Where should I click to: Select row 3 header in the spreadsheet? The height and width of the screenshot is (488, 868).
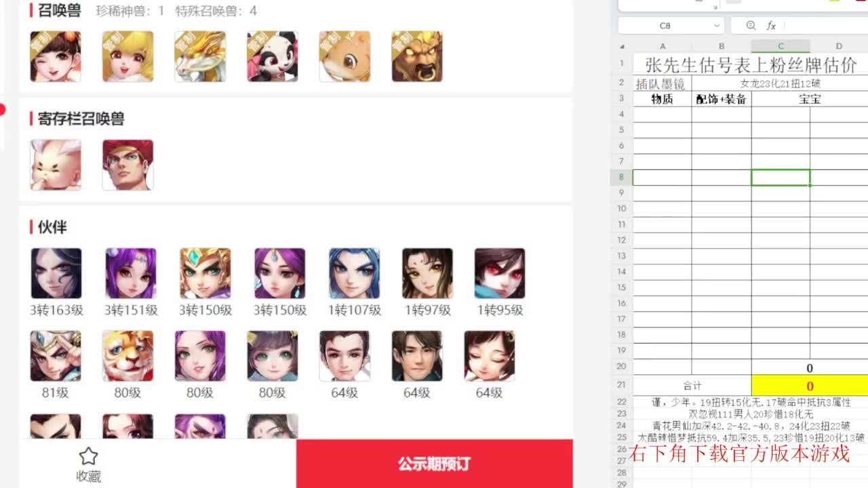[622, 99]
